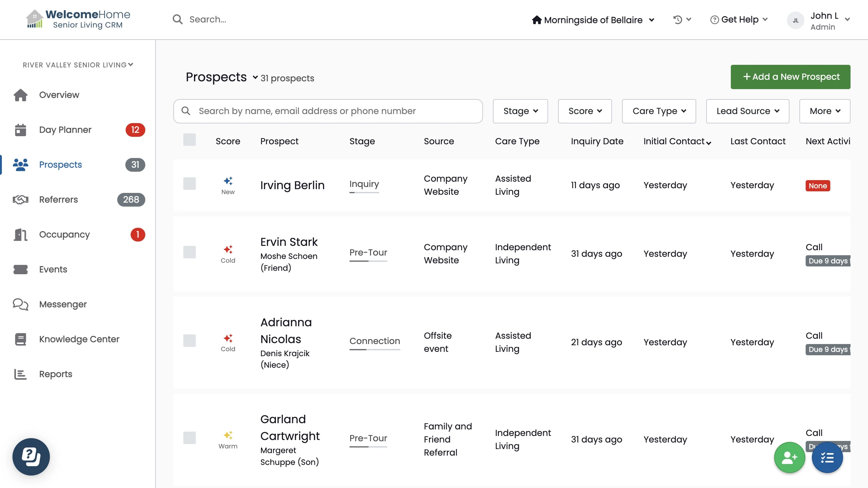The width and height of the screenshot is (868, 488).
Task: Click the Messenger chat bubbles icon
Action: coord(20,304)
